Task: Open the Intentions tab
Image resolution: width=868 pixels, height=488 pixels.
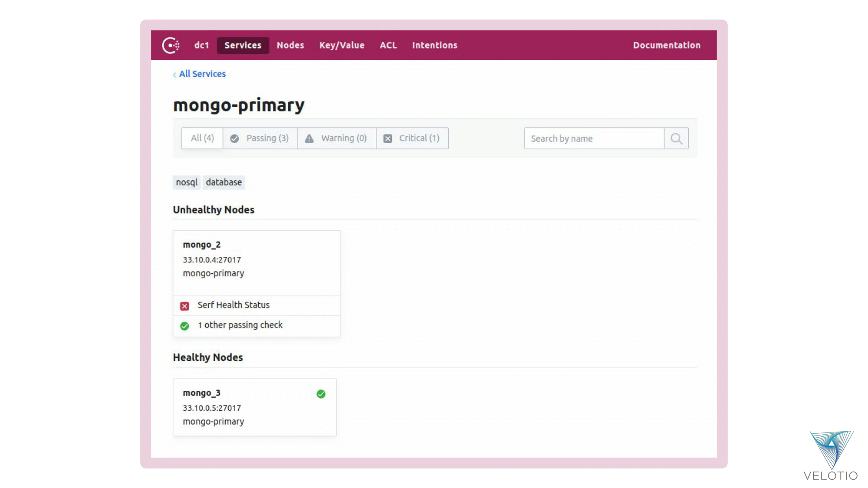Action: point(434,45)
